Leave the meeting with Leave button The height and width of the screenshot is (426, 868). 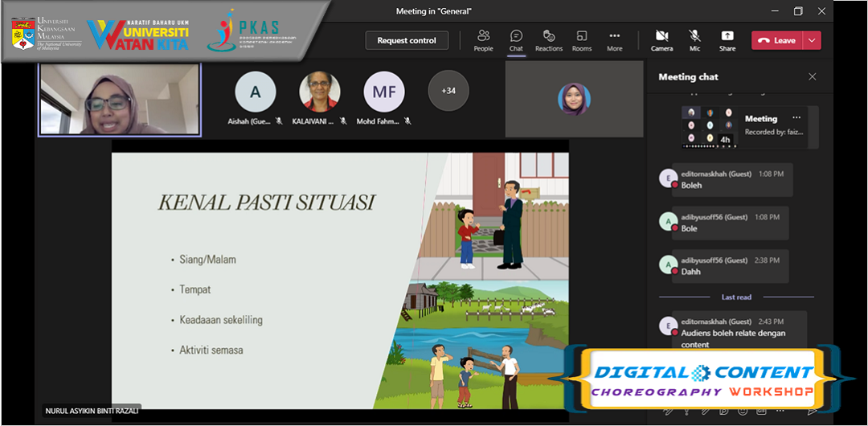point(776,41)
